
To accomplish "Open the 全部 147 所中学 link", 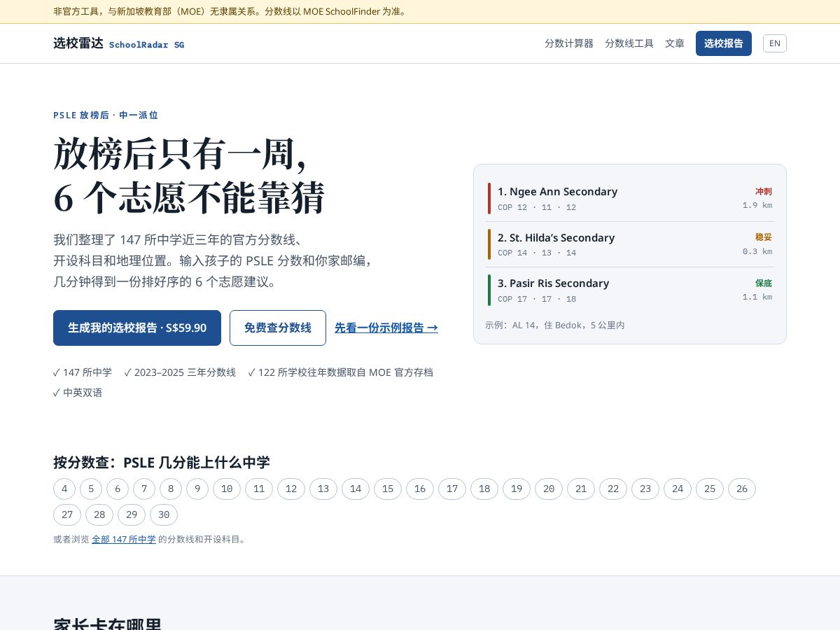I will [124, 539].
